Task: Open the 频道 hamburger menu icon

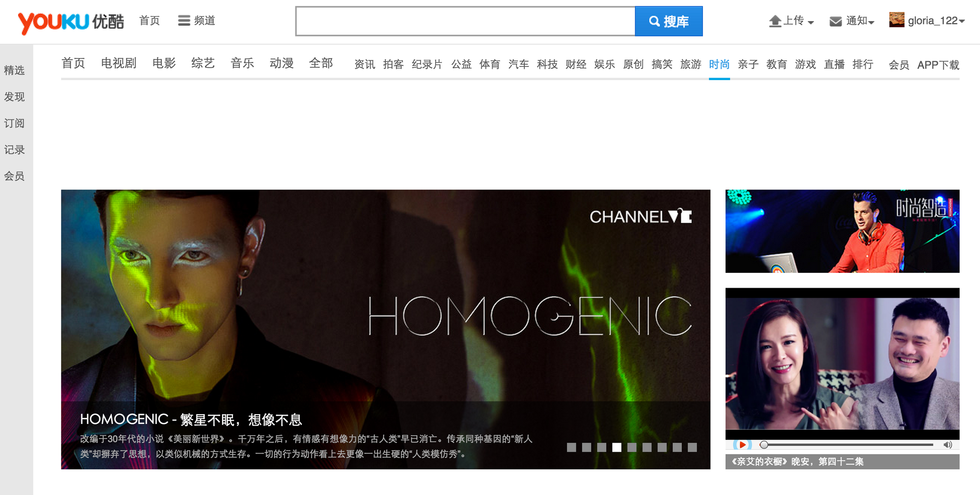Action: coord(184,21)
